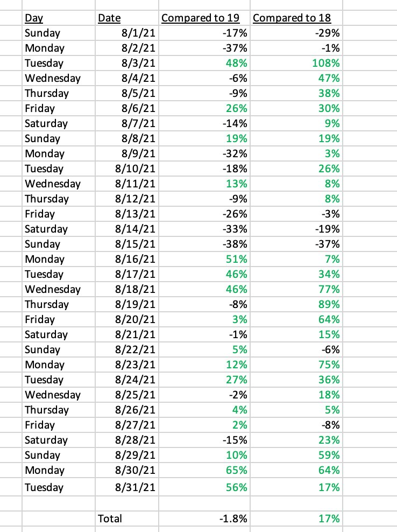The image size is (397, 532).
Task: Select the 75% cell for 8/23/21
Action: (296, 365)
